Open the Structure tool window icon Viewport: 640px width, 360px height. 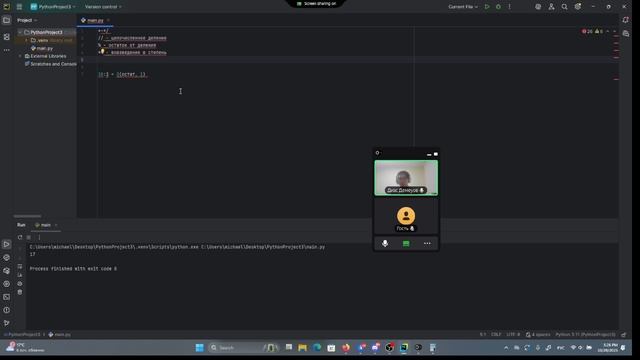coord(7,37)
